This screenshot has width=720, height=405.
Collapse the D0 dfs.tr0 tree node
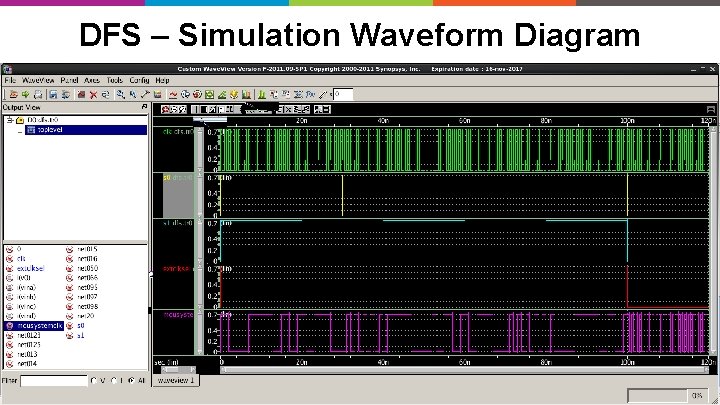click(x=9, y=120)
